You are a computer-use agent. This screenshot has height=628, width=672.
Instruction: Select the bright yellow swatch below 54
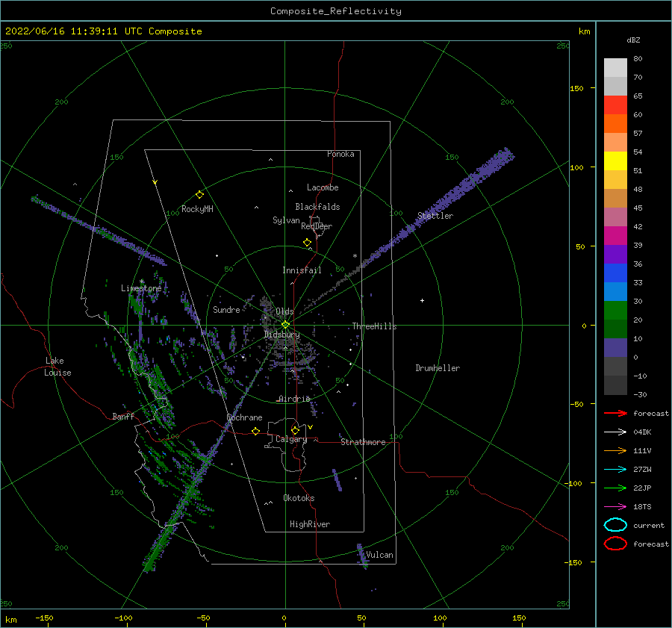pos(615,161)
